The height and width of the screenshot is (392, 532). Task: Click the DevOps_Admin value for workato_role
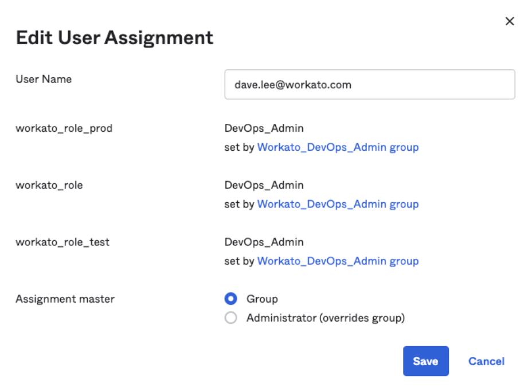click(x=264, y=185)
